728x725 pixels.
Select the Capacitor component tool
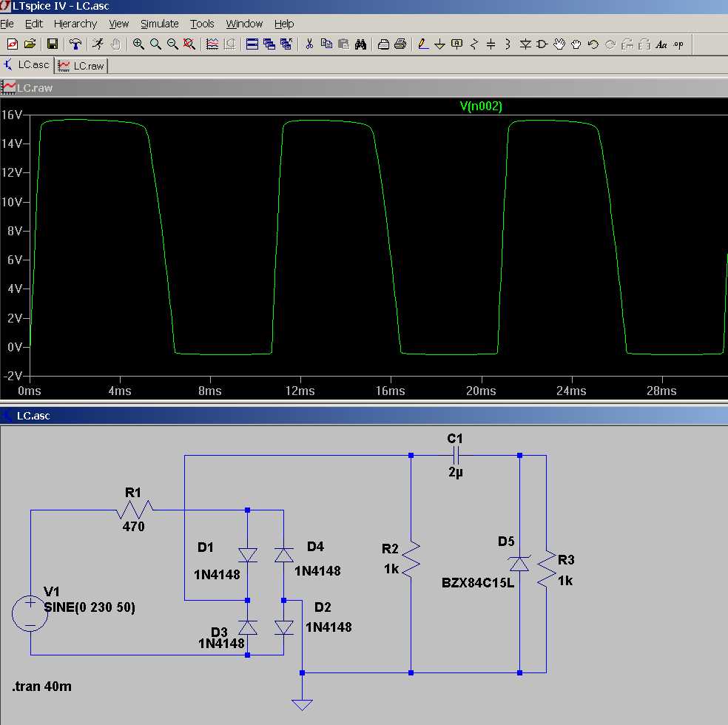pyautogui.click(x=491, y=44)
